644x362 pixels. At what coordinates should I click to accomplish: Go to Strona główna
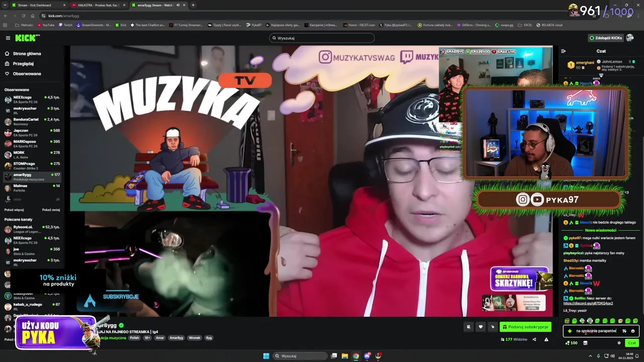pyautogui.click(x=23, y=53)
